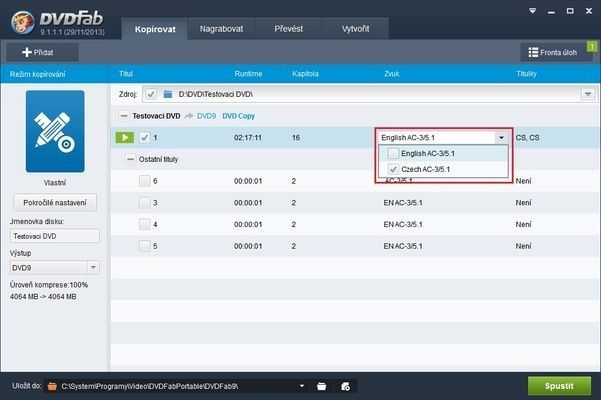The height and width of the screenshot is (400, 601).
Task: Click Není subtitles cell in title 3 row
Action: tap(523, 203)
